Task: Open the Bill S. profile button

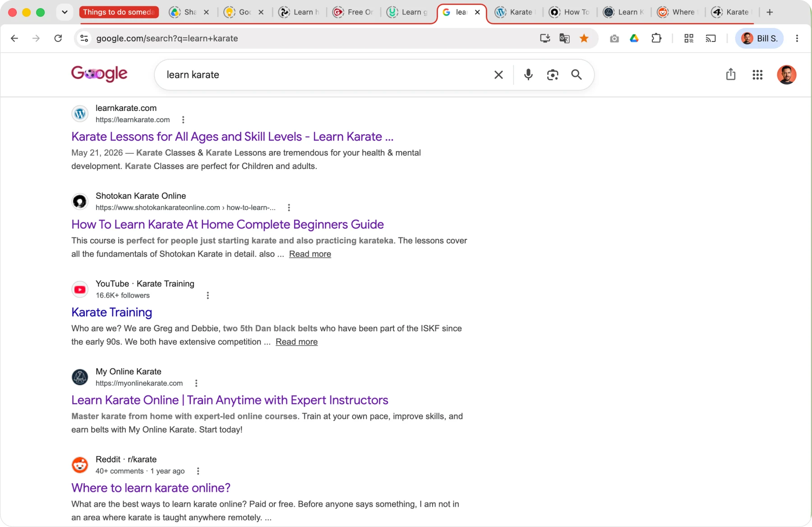Action: pyautogui.click(x=760, y=38)
